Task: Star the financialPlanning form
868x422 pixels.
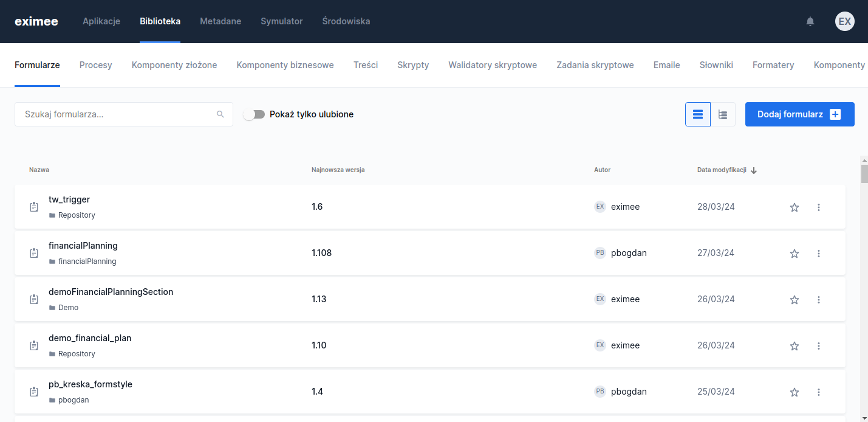Action: (x=794, y=254)
